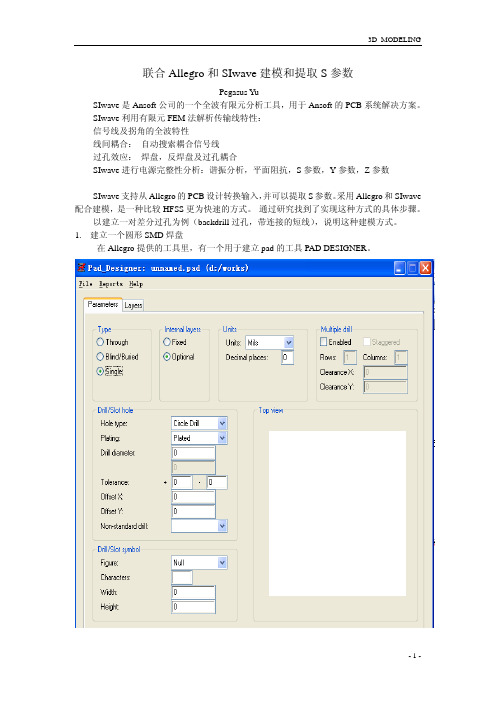Click the positive Tolerance field

[x=182, y=482]
